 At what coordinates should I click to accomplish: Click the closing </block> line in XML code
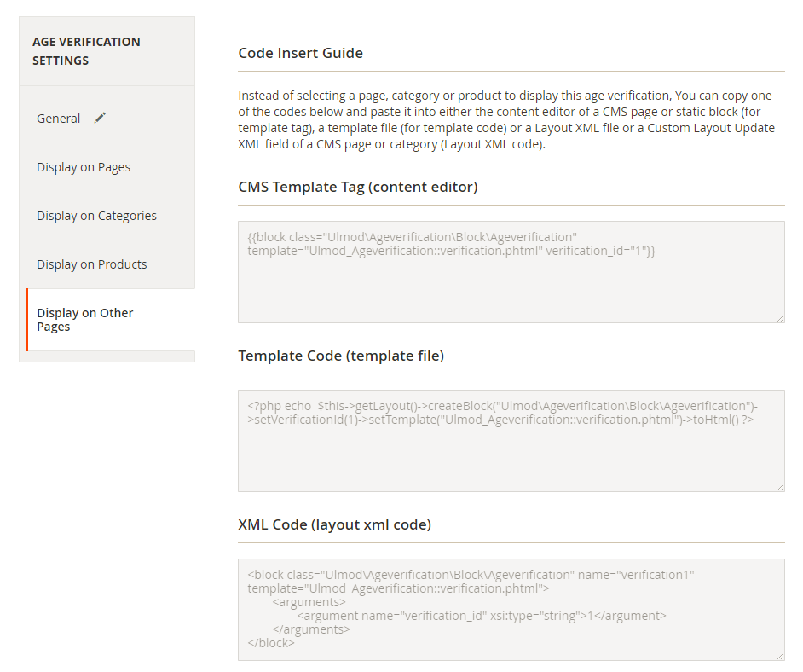271,643
